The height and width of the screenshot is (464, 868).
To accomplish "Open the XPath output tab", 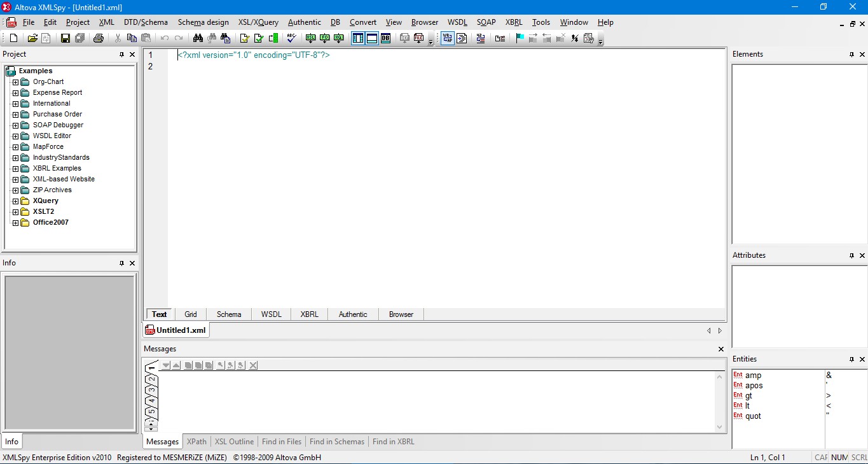I will click(x=196, y=442).
